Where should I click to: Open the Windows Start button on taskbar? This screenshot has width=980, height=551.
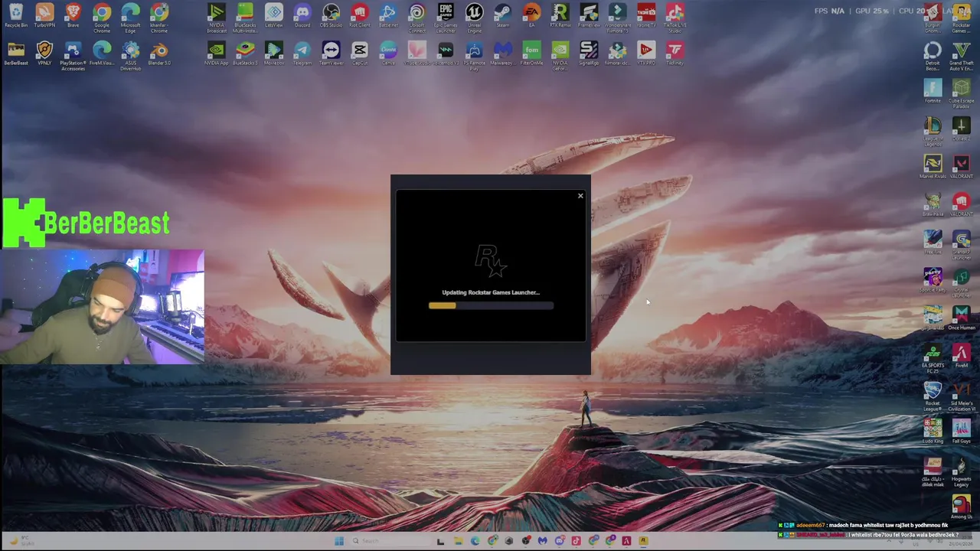339,541
